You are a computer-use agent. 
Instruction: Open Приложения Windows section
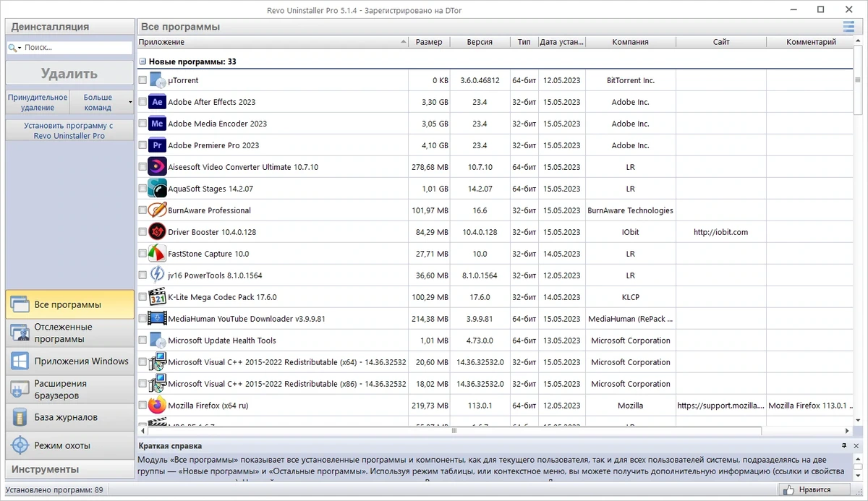[x=70, y=361]
